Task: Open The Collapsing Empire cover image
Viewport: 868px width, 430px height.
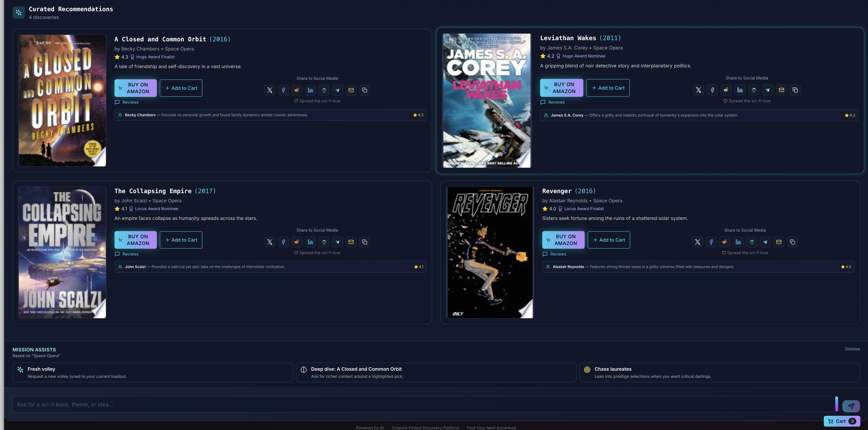Action: pyautogui.click(x=62, y=252)
